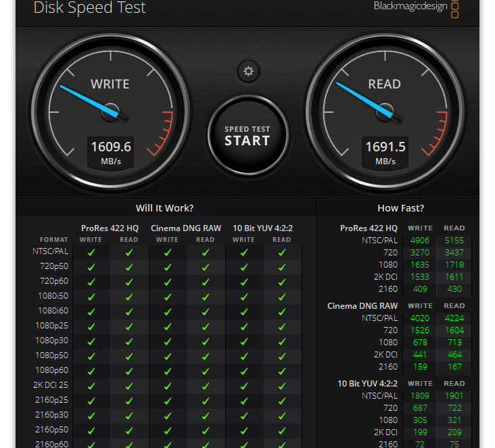The image size is (495, 448).
Task: Click the 1080p30 format row label
Action: click(x=52, y=341)
